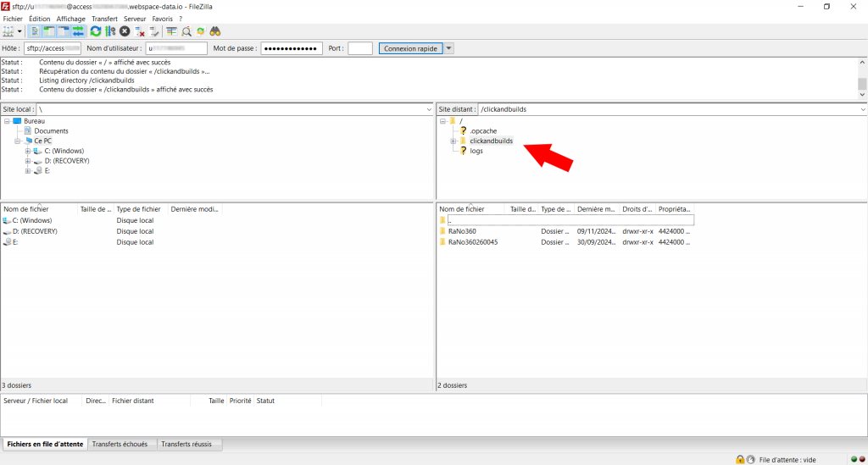Screen dimensions: 868x465
Task: Click the Connexion rapide button
Action: pyautogui.click(x=410, y=48)
